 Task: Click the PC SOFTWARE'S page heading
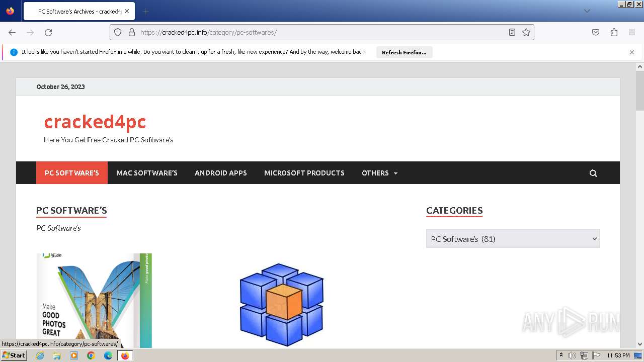pos(71,210)
